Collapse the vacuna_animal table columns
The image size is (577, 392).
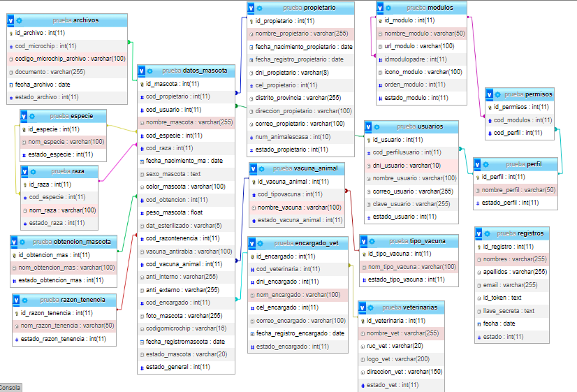[x=254, y=168]
